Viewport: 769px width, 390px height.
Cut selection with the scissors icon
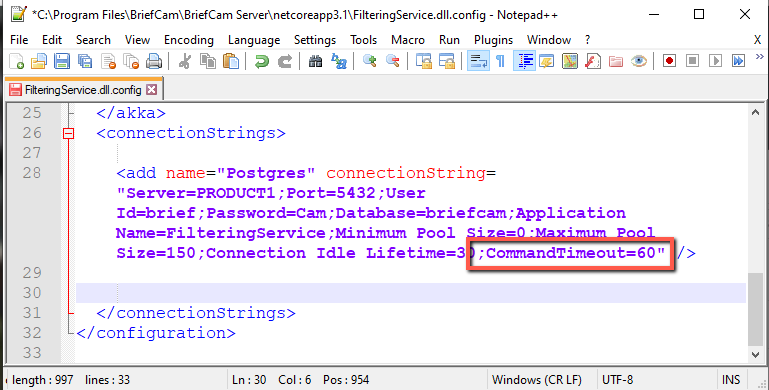pyautogui.click(x=185, y=61)
